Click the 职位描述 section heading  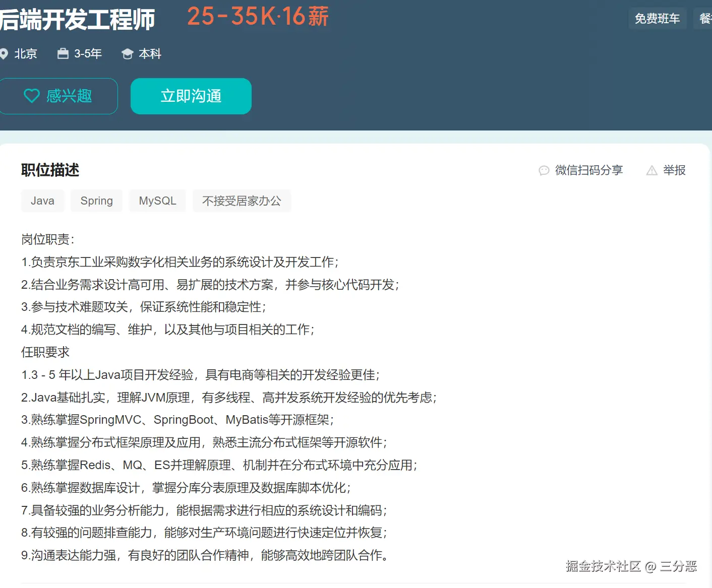pyautogui.click(x=50, y=170)
